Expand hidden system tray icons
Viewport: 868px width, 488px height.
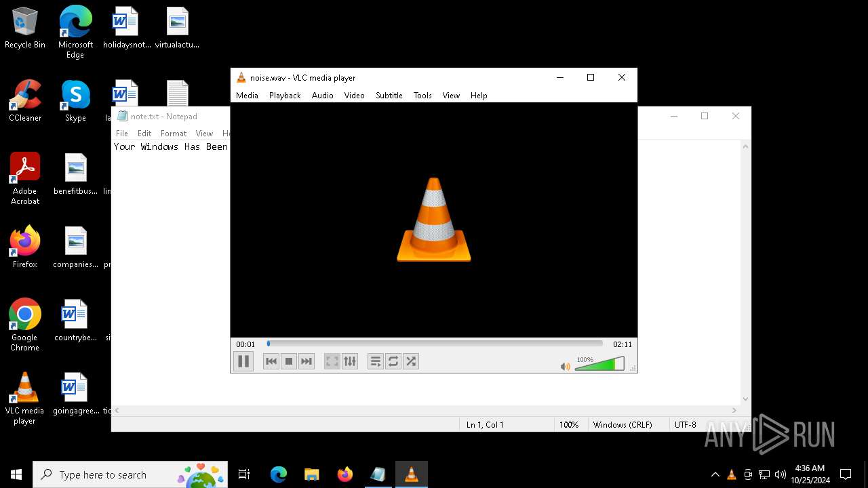[715, 474]
